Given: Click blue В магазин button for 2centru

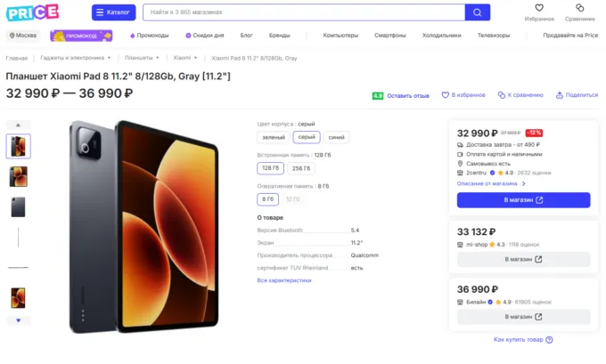Looking at the screenshot, I should [x=523, y=200].
